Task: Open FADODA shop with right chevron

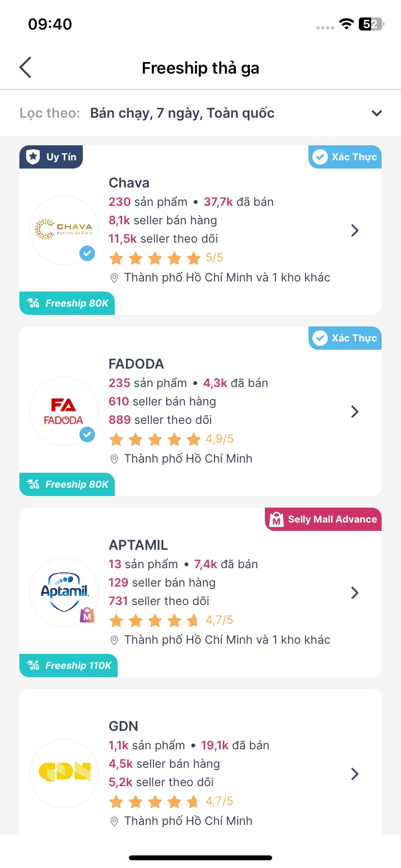Action: (x=355, y=412)
